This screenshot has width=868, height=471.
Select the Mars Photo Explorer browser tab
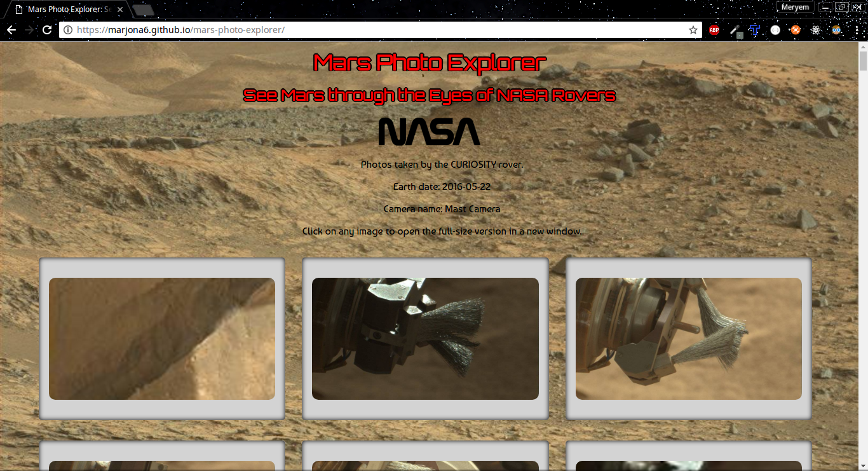coord(69,10)
